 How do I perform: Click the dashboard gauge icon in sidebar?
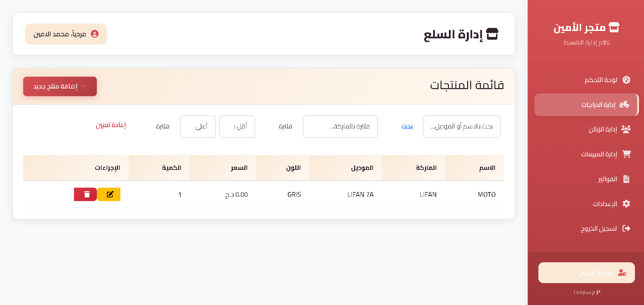[x=626, y=80]
